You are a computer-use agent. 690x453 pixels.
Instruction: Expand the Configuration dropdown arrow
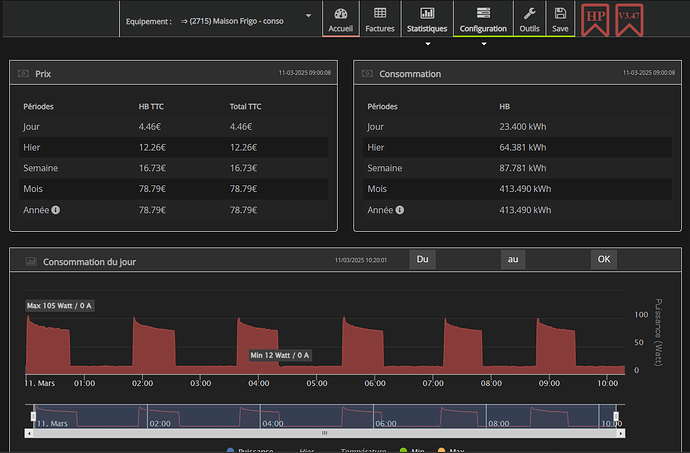tap(484, 44)
